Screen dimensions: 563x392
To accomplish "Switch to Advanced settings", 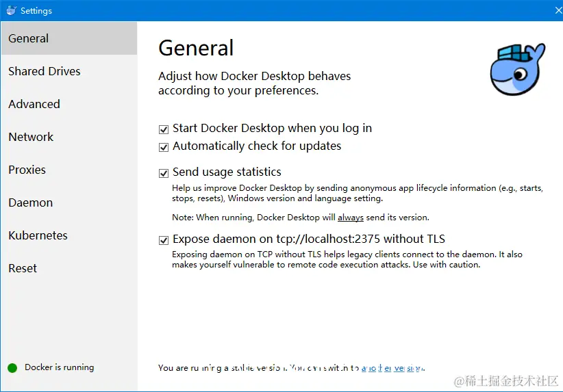I will 69,104.
